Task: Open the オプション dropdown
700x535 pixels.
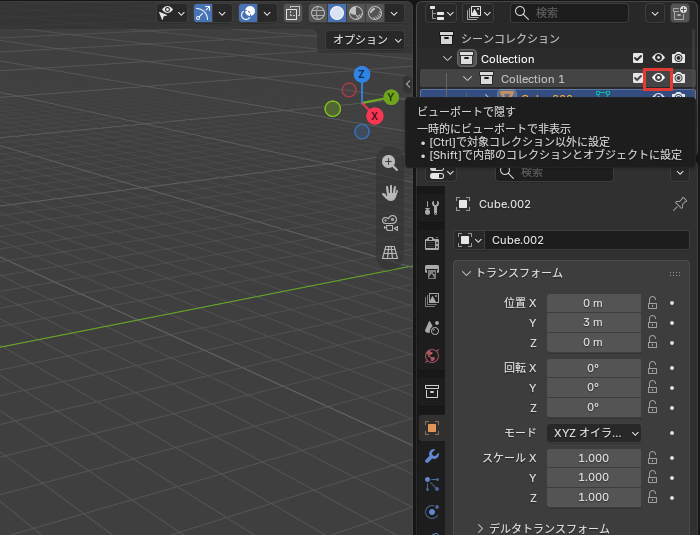Action: coord(365,40)
